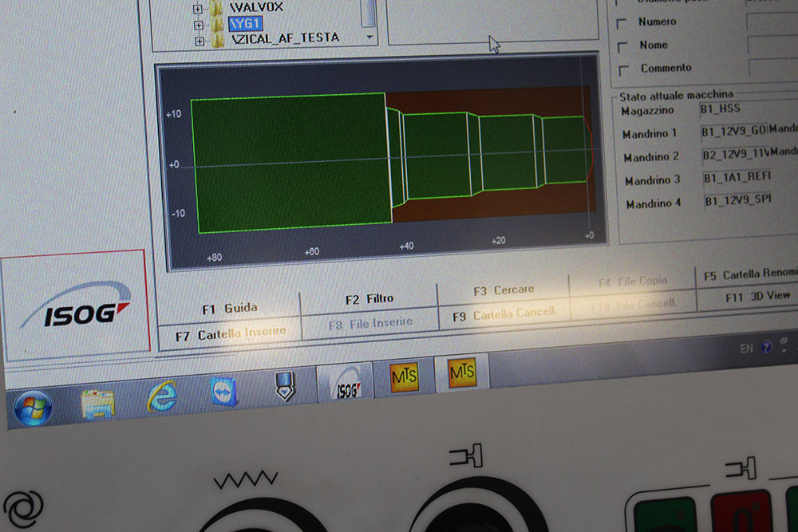Select the ZICAL_AF_TESTA folder name
Viewport: 798px width, 532px height.
[286, 38]
